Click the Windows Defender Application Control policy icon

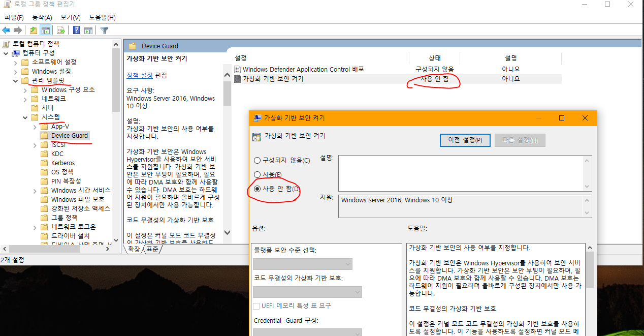[x=238, y=69]
